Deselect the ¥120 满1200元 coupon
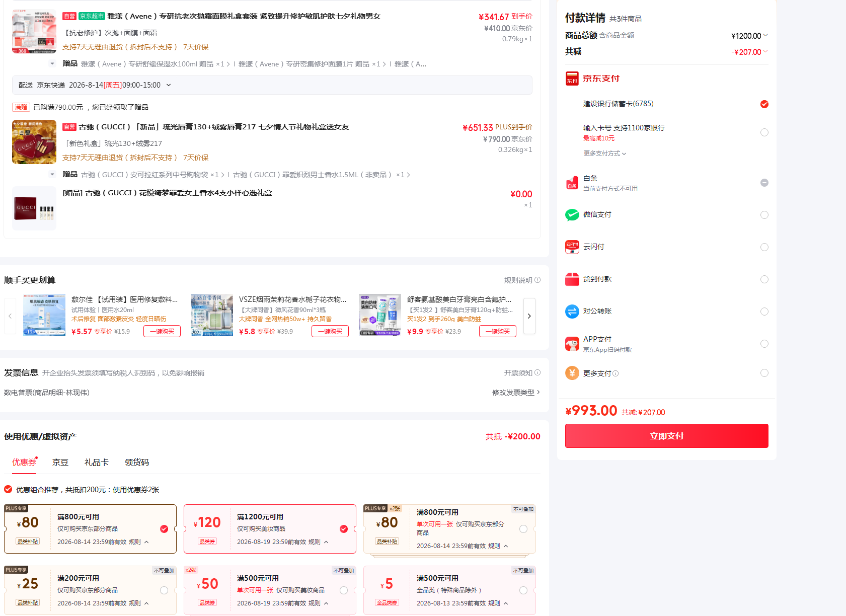Image resolution: width=846 pixels, height=616 pixels. click(344, 529)
